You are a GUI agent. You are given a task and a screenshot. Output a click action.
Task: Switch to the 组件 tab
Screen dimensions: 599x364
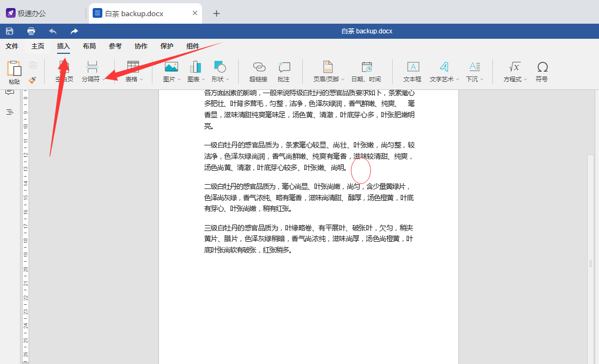[193, 46]
